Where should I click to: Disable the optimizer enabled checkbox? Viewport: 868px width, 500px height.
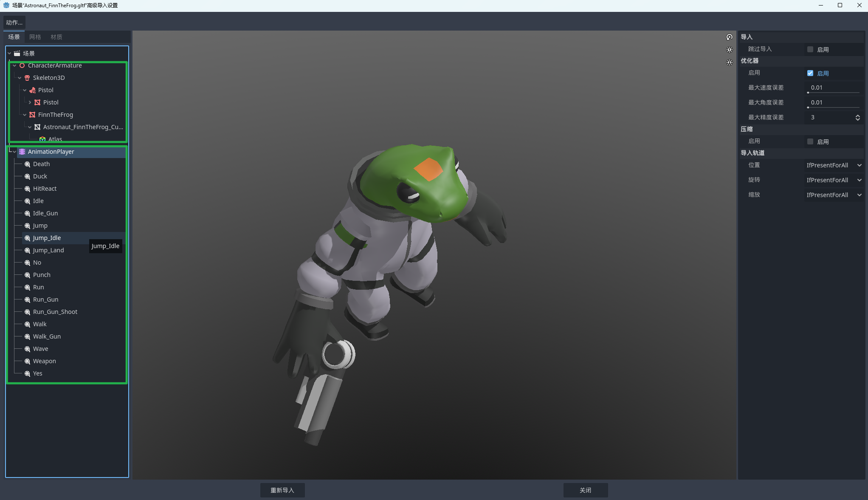tap(810, 73)
